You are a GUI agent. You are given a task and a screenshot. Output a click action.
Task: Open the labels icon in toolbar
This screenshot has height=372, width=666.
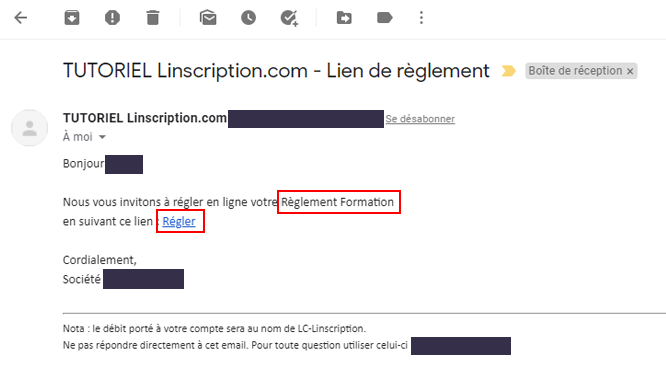tap(384, 18)
